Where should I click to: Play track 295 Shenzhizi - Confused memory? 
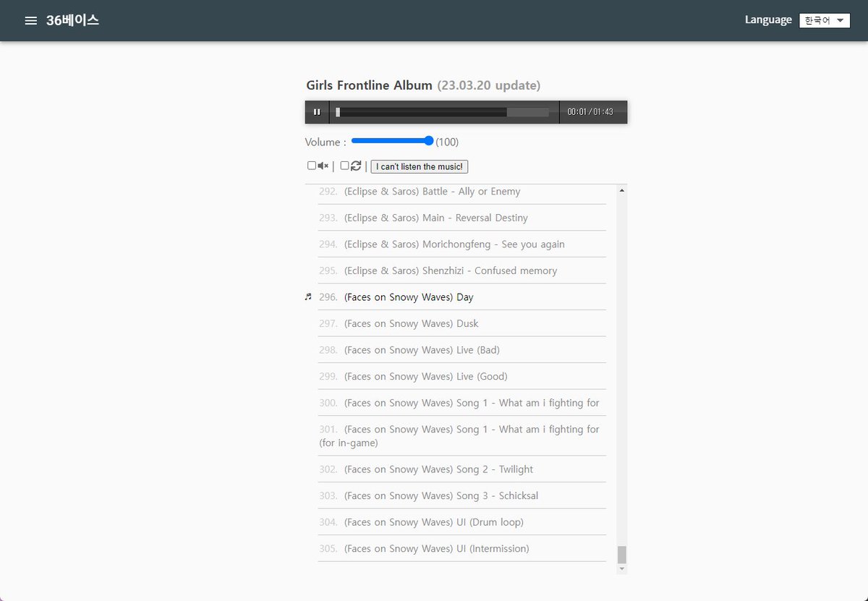(461, 270)
